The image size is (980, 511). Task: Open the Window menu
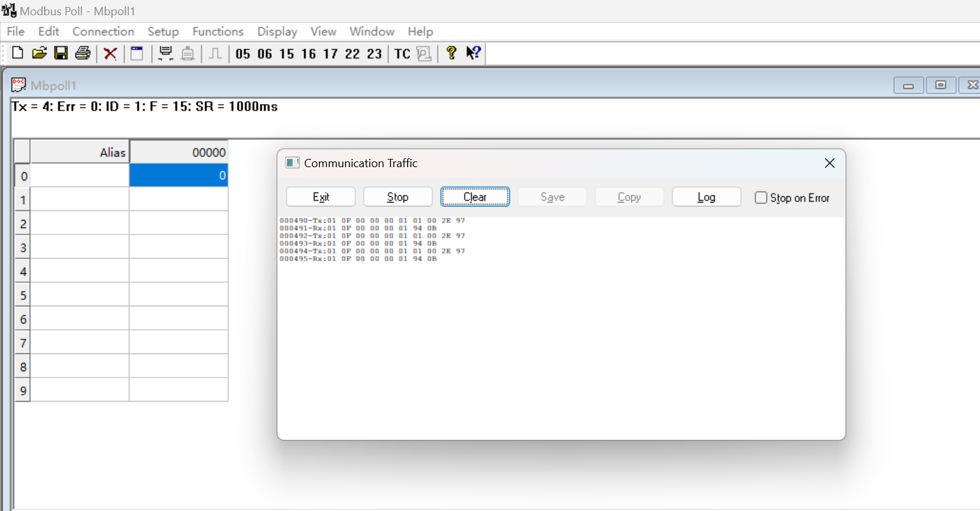pyautogui.click(x=372, y=32)
